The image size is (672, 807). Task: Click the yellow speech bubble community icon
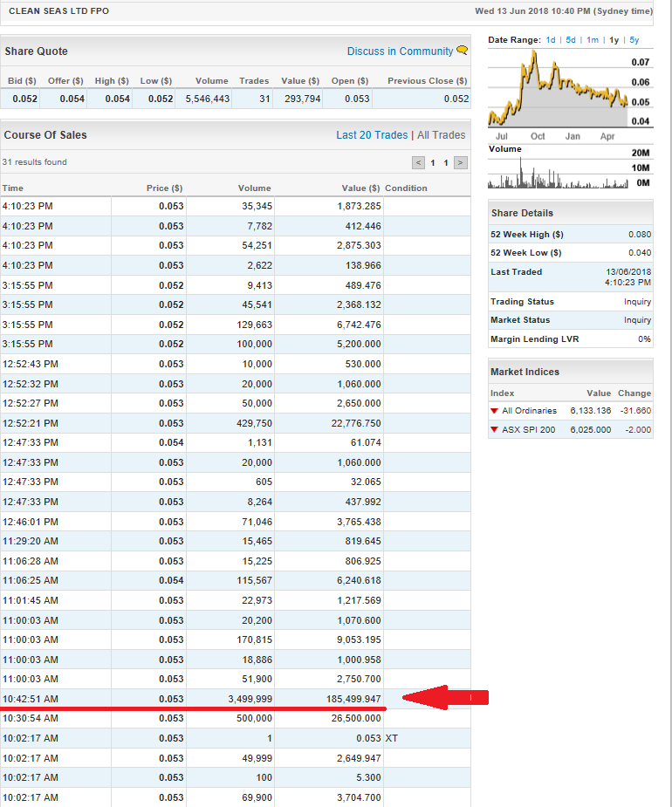click(463, 50)
